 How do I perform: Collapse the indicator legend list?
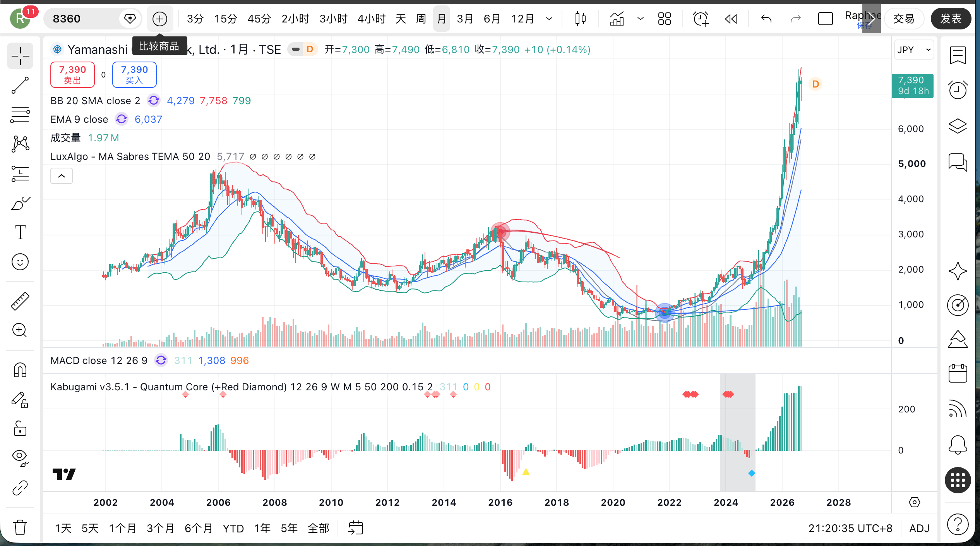pyautogui.click(x=62, y=176)
